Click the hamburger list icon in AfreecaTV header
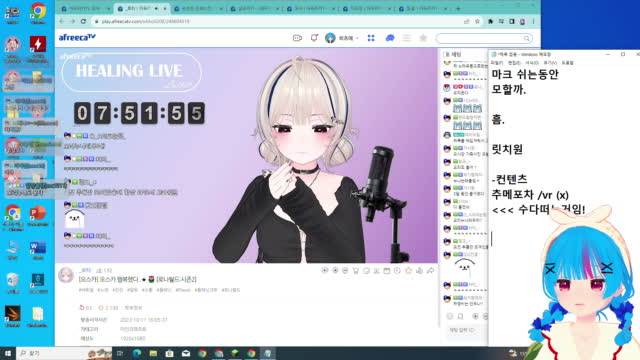Screen dimensions: 640x360 coord(407,38)
